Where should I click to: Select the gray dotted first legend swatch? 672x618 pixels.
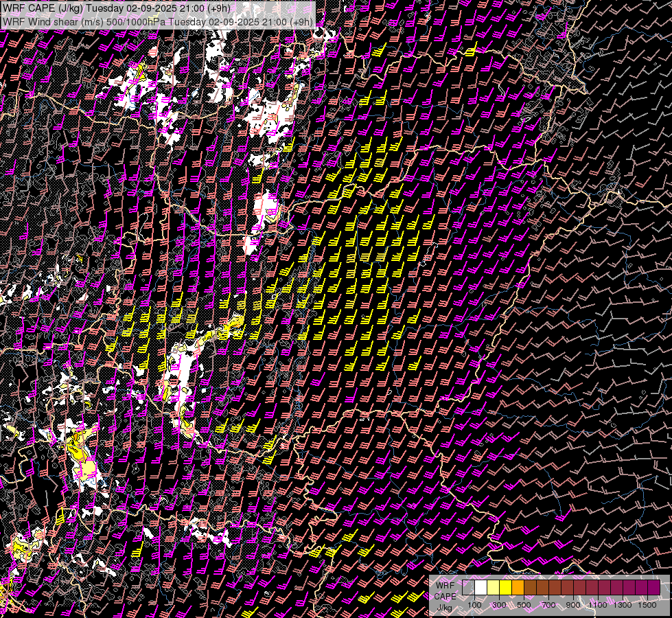point(468,588)
